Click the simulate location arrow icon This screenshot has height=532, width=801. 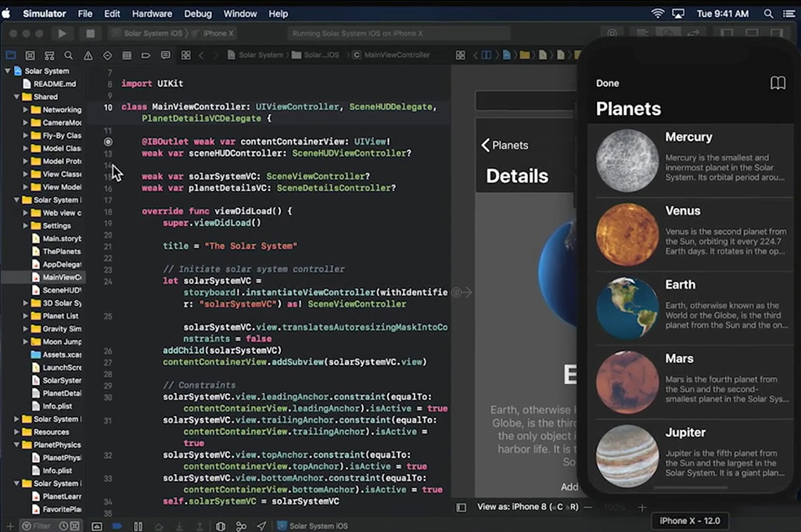point(261,527)
